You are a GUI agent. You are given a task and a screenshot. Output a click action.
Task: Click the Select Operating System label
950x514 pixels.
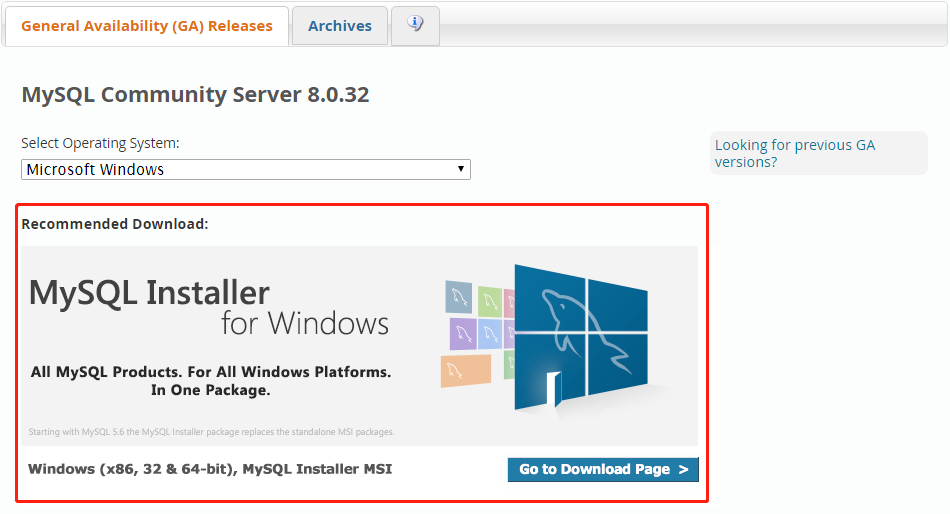[100, 143]
